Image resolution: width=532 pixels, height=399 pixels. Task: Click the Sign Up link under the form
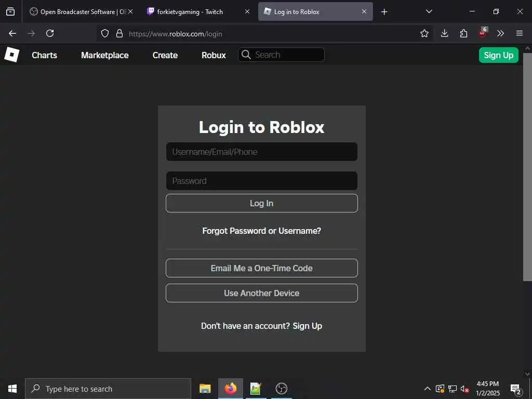[x=308, y=326]
